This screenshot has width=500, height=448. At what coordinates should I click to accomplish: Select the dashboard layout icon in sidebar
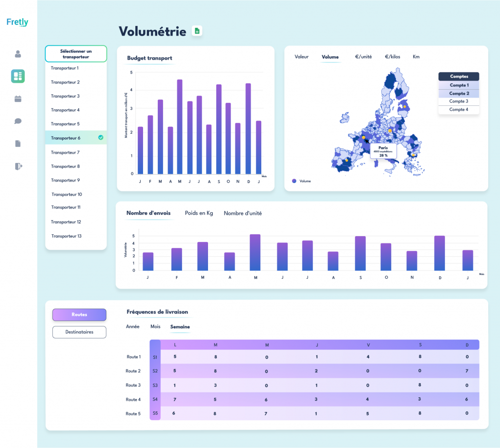coord(18,76)
